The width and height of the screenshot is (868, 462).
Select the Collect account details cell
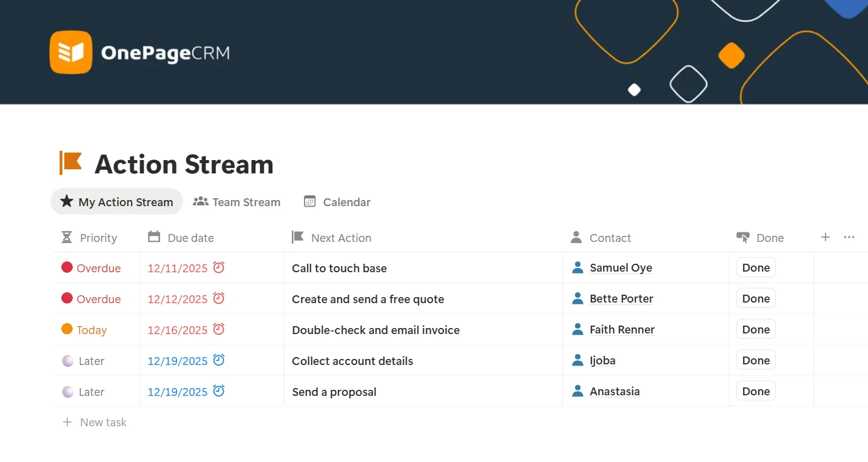pyautogui.click(x=423, y=361)
